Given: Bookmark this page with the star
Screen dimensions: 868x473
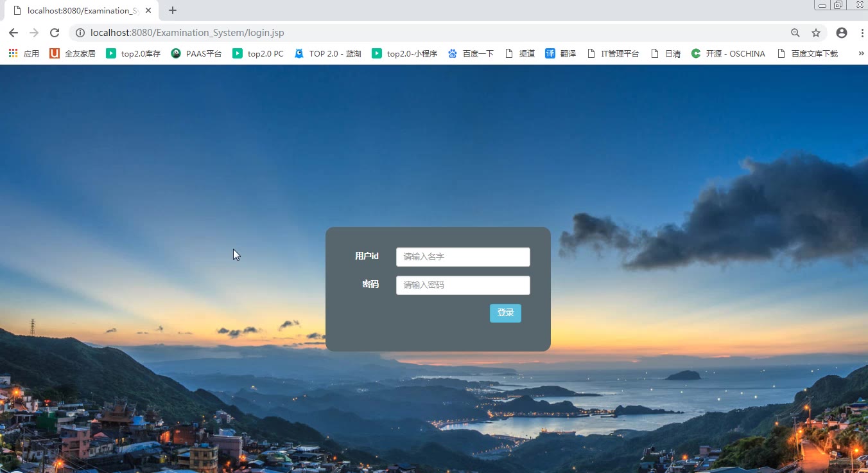Looking at the screenshot, I should (x=816, y=33).
